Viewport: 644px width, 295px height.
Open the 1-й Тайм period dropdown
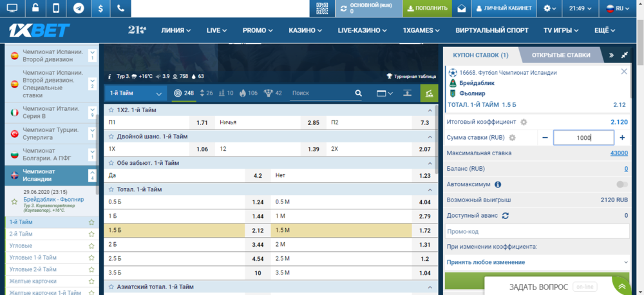pos(136,93)
